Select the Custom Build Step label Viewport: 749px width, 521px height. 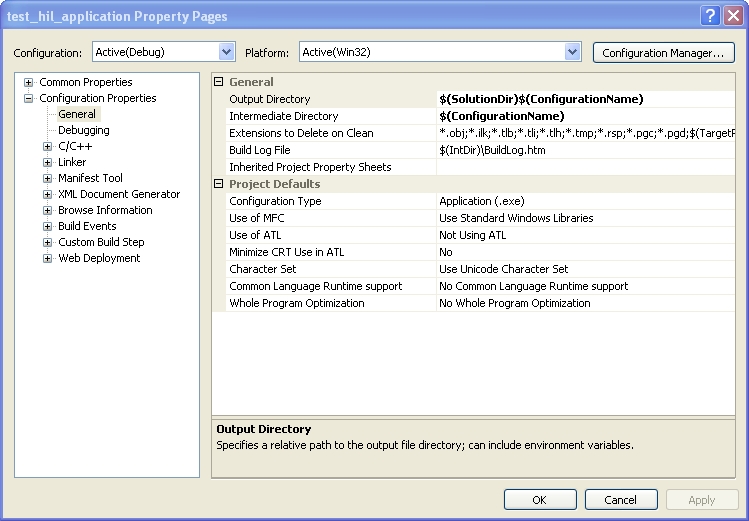point(101,242)
